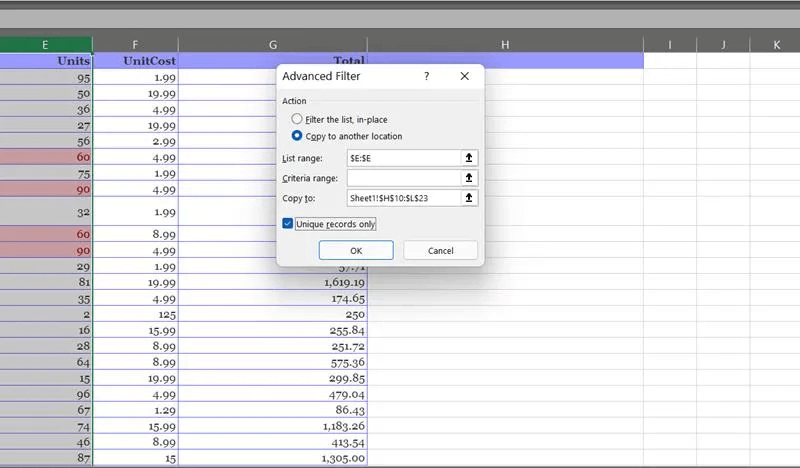Screen dimensions: 800x468
Task: Select column F header
Action: 135,44
